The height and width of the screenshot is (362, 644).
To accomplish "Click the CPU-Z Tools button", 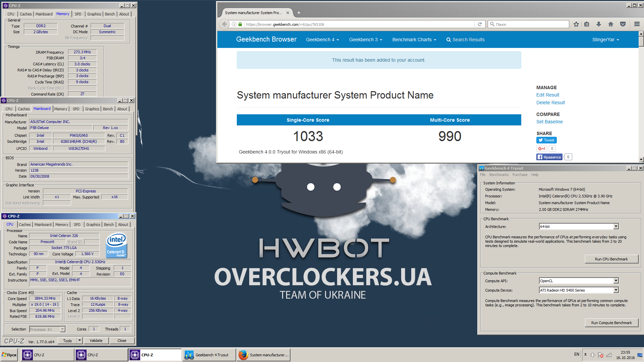I will click(67, 341).
